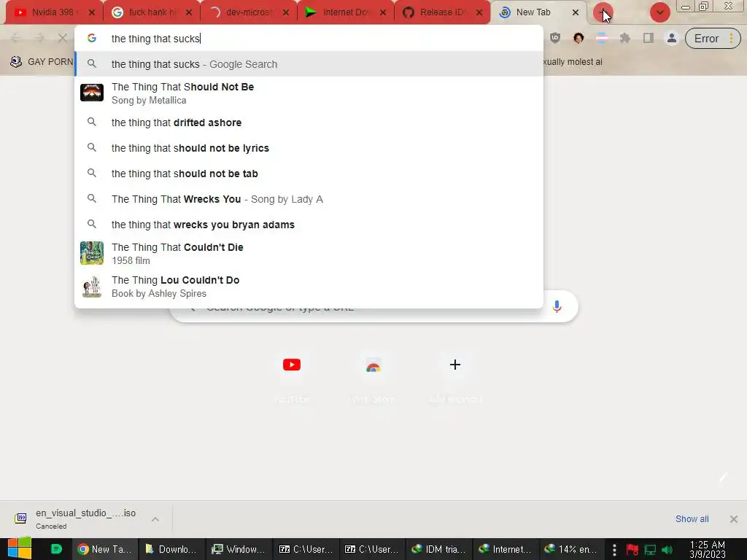
Task: Open first 7-Zip C:\User taskbar button
Action: click(x=306, y=549)
